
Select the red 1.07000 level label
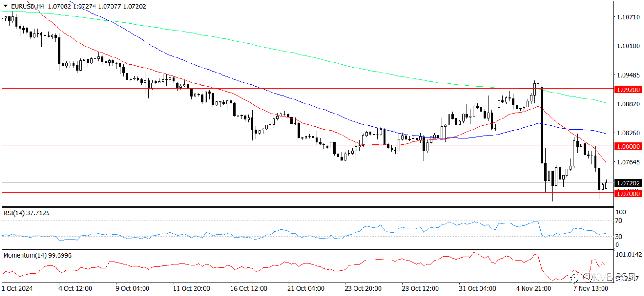(x=628, y=194)
